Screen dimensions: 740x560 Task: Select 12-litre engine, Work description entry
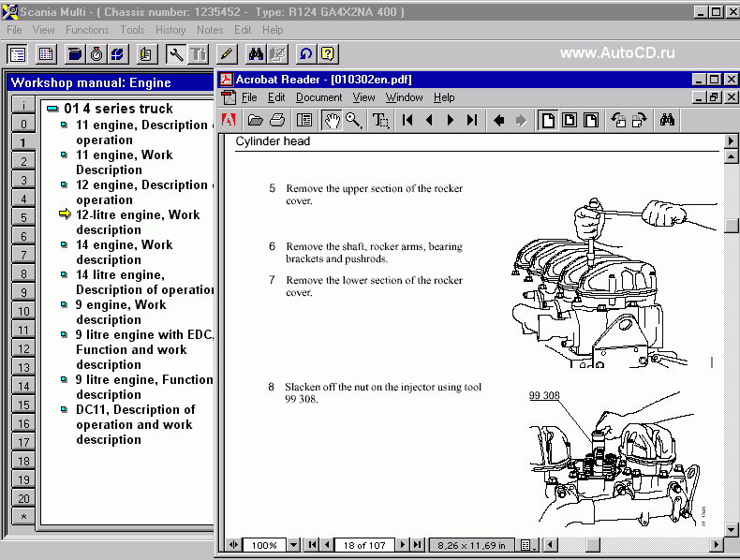click(138, 222)
